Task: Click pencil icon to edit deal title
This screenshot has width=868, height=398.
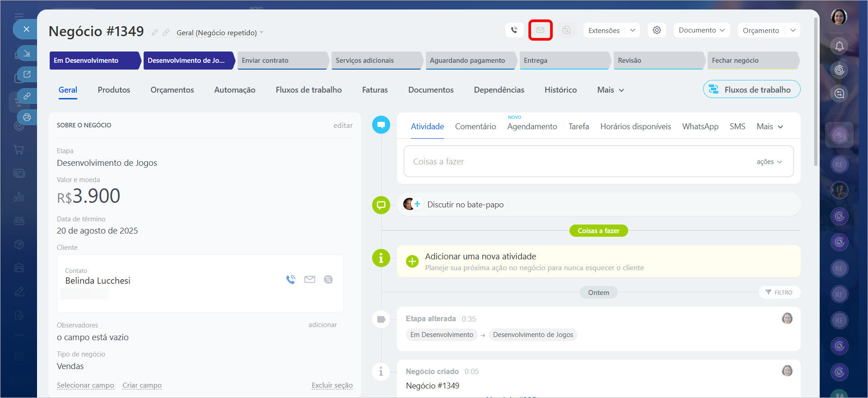Action: [154, 33]
